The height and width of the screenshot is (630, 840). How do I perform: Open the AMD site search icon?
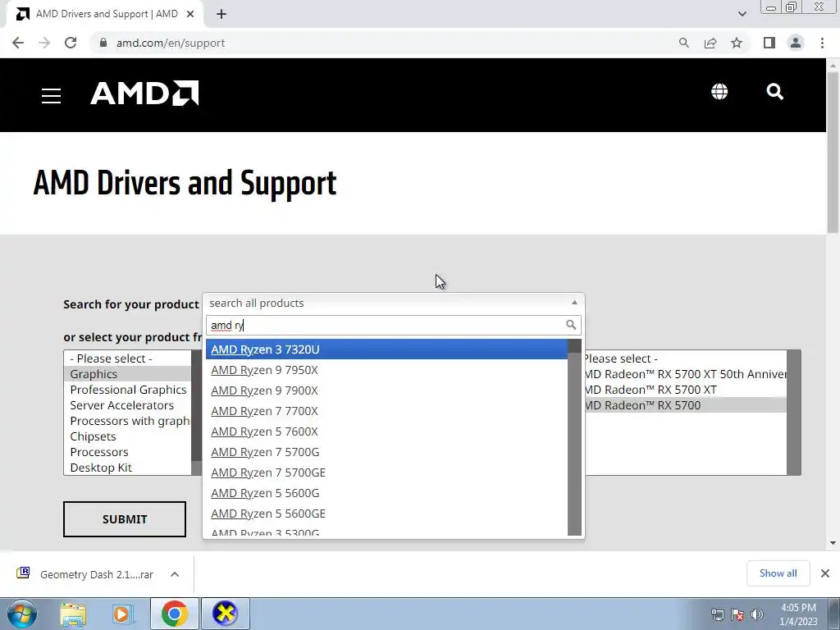tap(774, 92)
